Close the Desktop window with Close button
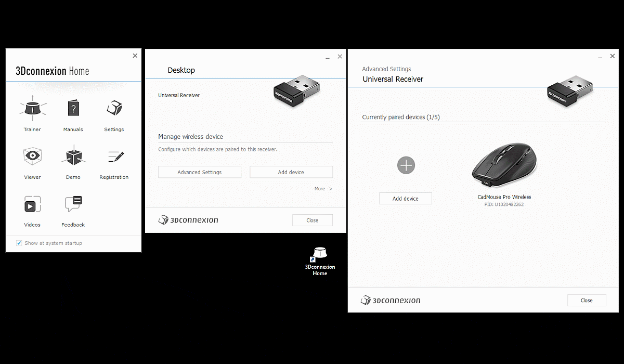 313,220
